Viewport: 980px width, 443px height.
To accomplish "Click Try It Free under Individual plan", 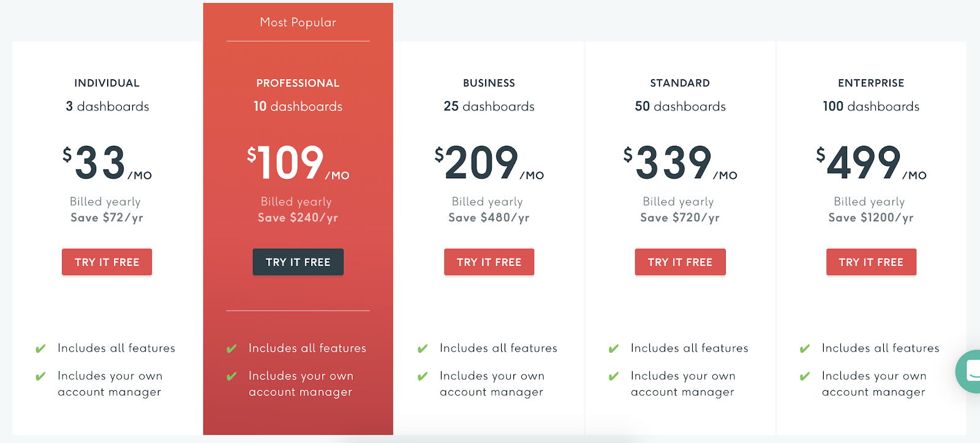I will [107, 262].
